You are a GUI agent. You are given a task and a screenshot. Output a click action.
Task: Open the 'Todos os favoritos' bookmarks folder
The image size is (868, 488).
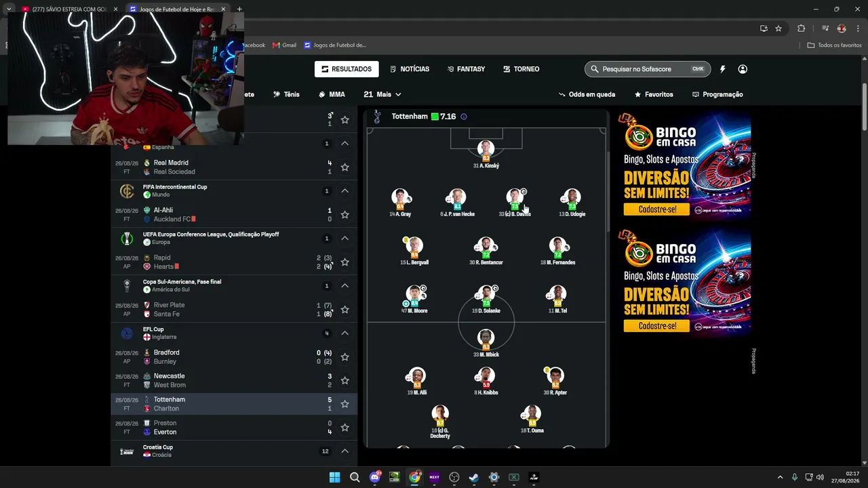(x=834, y=45)
